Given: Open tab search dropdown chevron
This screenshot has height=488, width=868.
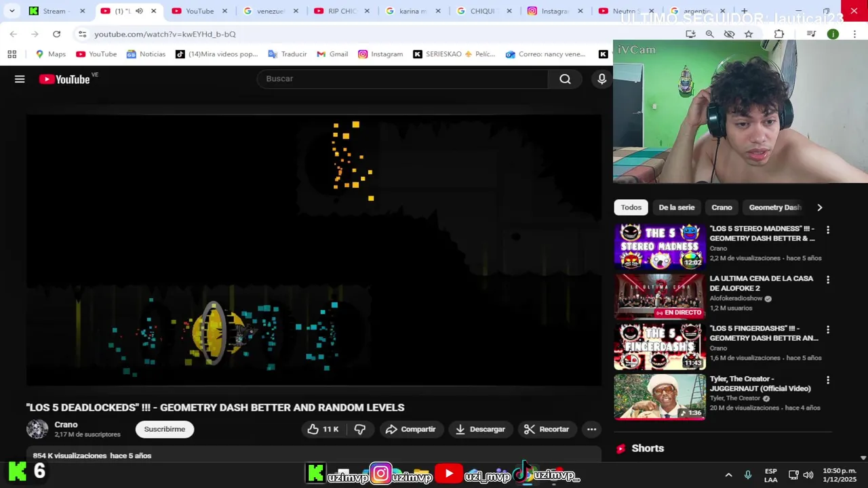Looking at the screenshot, I should coord(12,11).
